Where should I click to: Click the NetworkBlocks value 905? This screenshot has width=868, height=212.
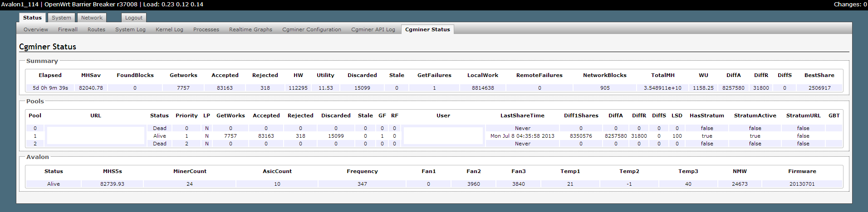point(605,88)
